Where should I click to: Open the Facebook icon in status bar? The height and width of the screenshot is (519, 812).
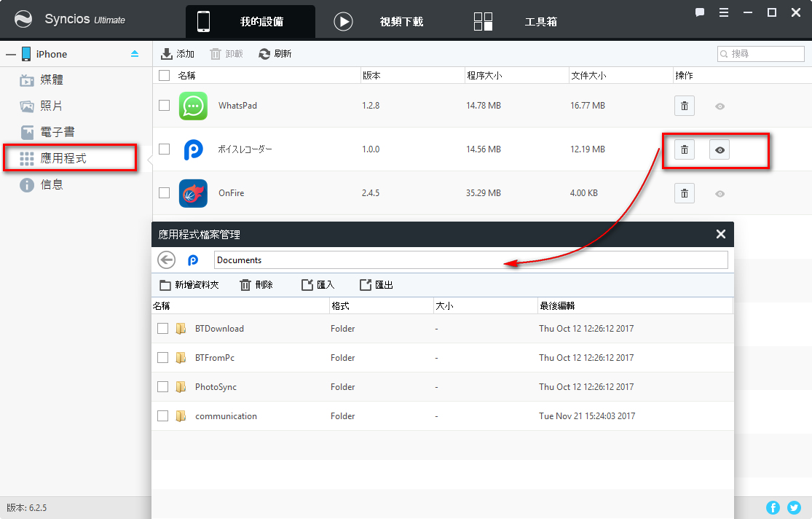point(773,507)
